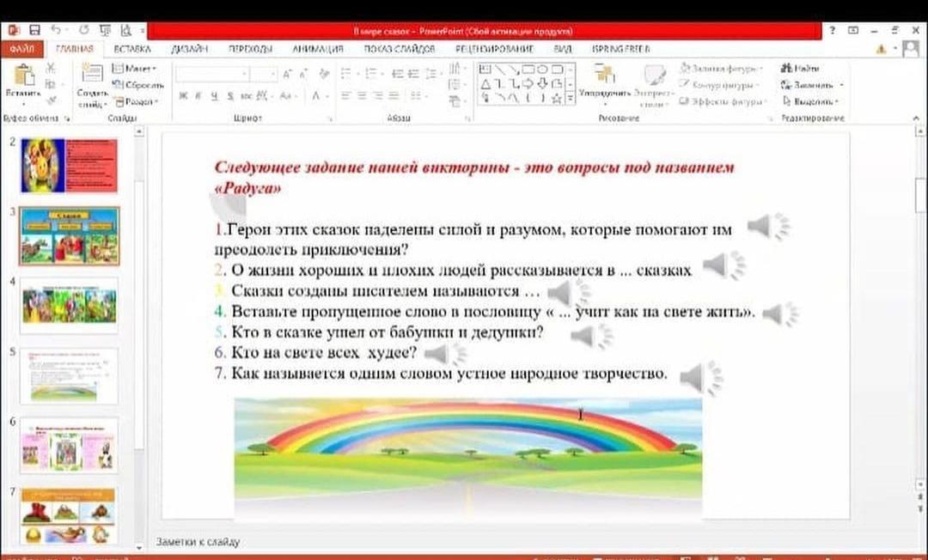Toggle Bold (Ж) formatting
The height and width of the screenshot is (560, 928).
pyautogui.click(x=184, y=96)
